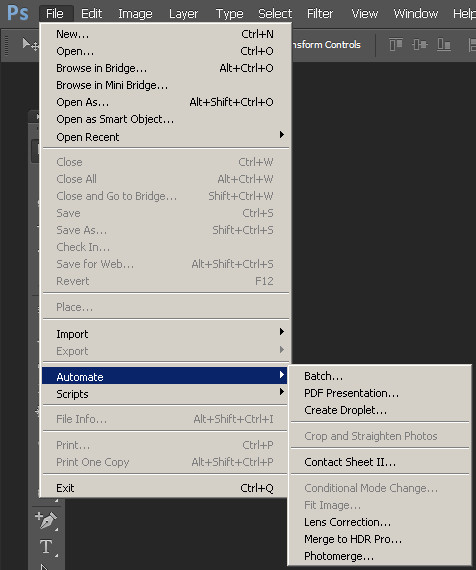Viewport: 476px width, 570px height.
Task: Open the View menu
Action: tap(365, 14)
